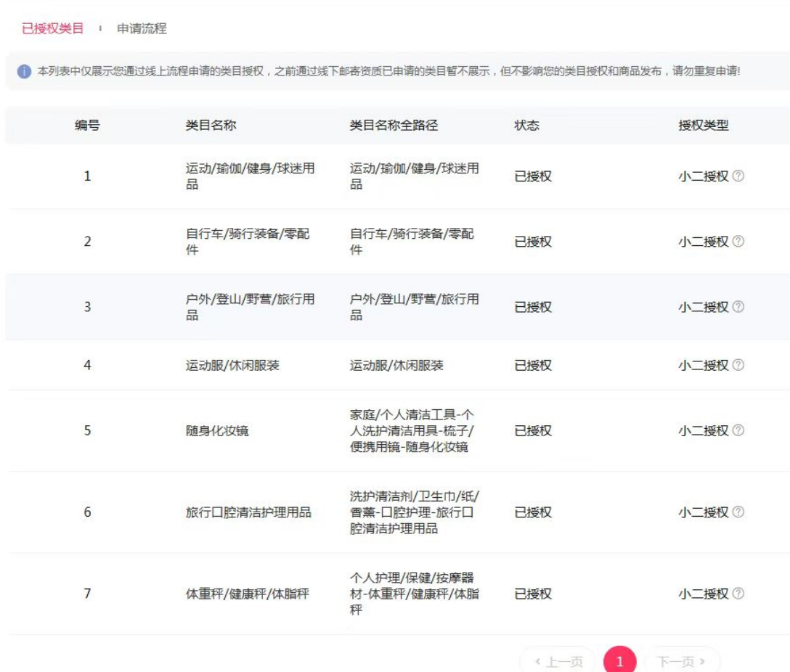Select the 已授权类目 tab
790x672 pixels.
point(52,29)
